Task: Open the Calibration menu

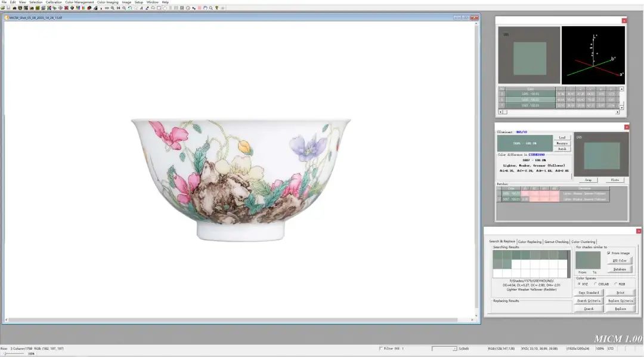Action: click(54, 2)
